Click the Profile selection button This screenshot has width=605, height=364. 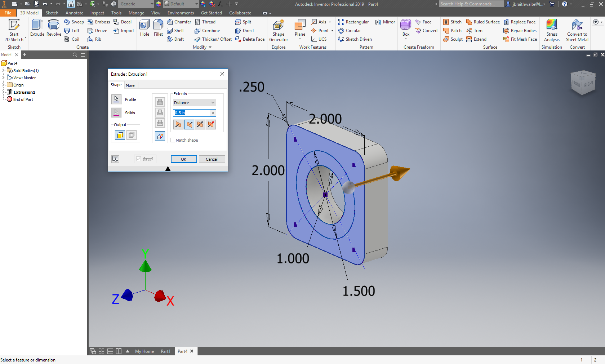click(x=116, y=99)
